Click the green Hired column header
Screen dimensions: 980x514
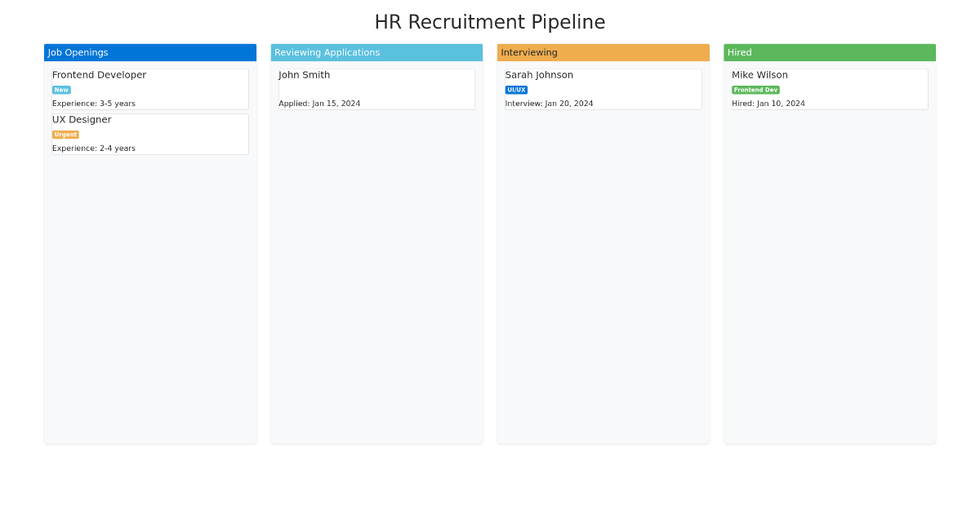coord(829,52)
